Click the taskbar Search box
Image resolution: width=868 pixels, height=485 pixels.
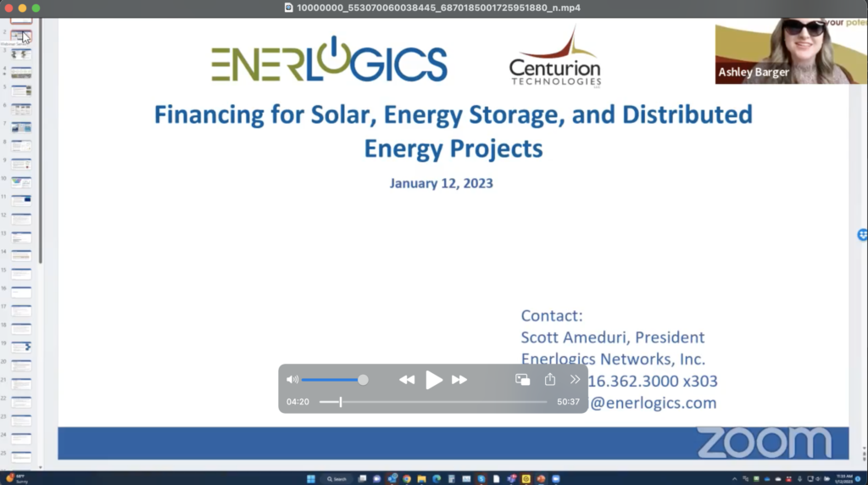(337, 479)
